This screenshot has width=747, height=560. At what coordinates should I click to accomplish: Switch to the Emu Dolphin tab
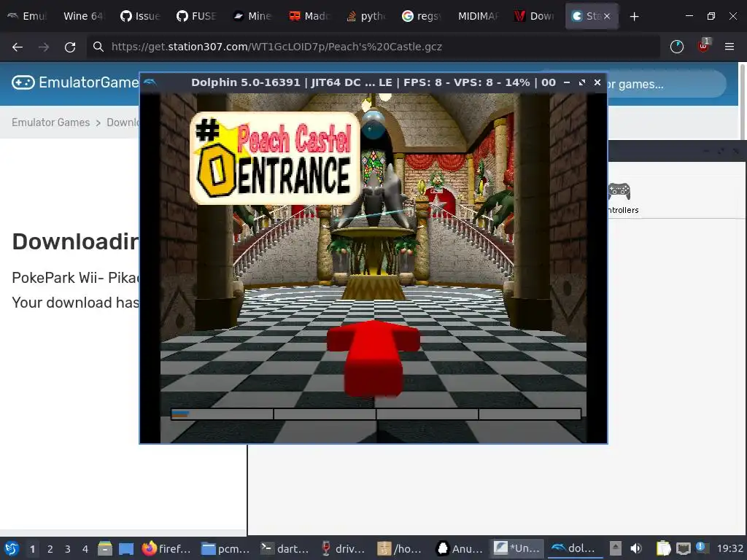[x=27, y=16]
